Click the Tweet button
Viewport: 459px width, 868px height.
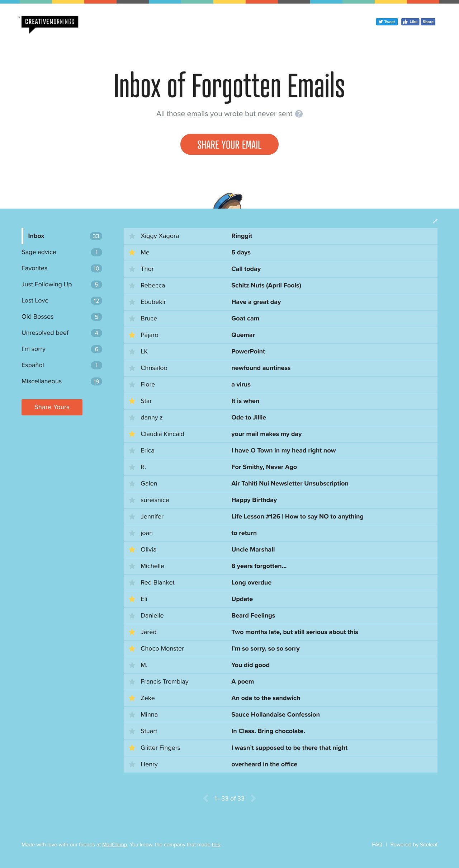387,22
